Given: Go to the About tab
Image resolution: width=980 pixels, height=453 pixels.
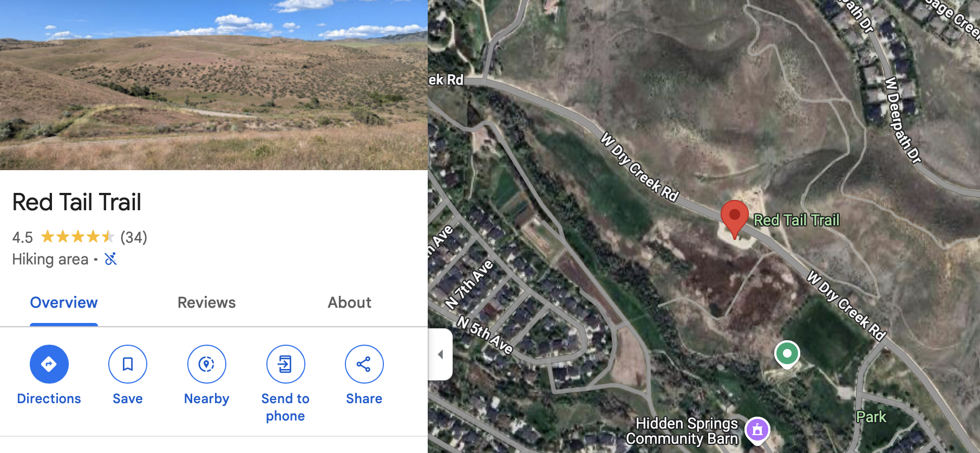Looking at the screenshot, I should 349,302.
